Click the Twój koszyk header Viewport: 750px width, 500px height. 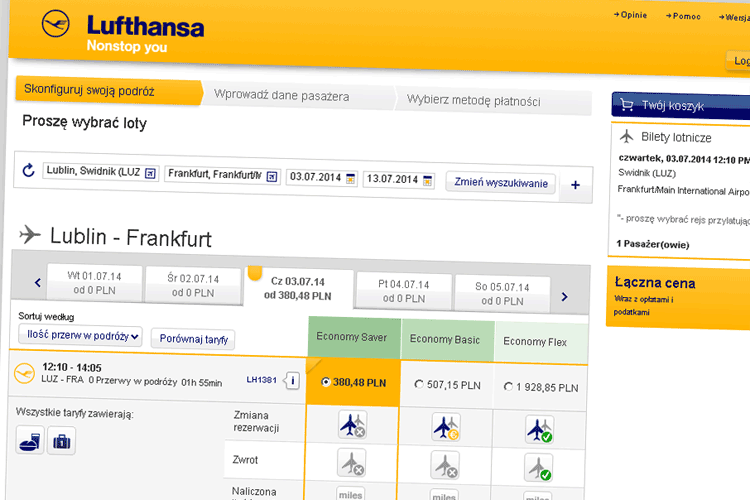pyautogui.click(x=681, y=106)
